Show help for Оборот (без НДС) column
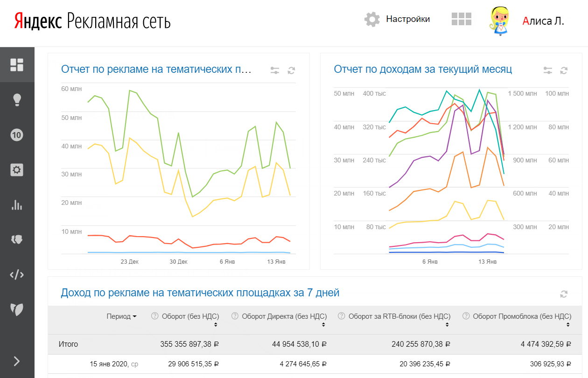The height and width of the screenshot is (378, 588). 155,316
